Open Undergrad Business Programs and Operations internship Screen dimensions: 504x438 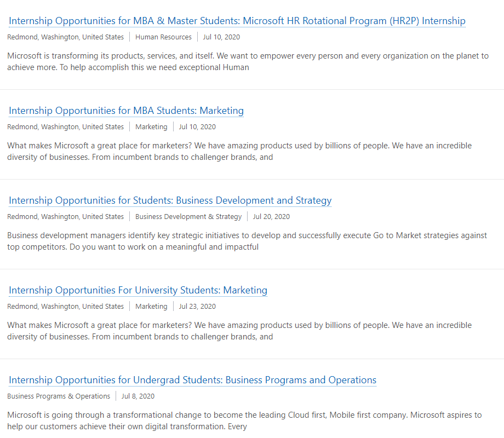point(192,380)
